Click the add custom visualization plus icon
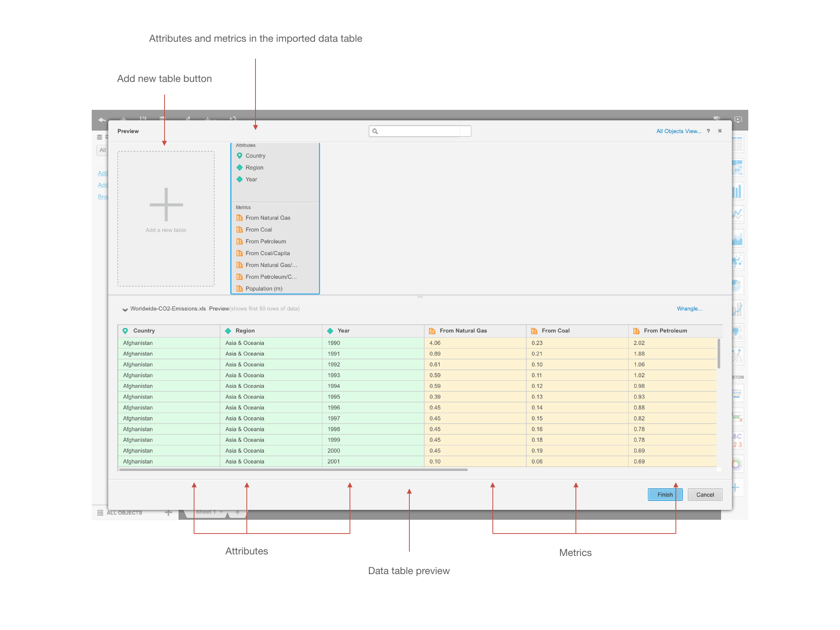The image size is (840, 630). click(736, 488)
